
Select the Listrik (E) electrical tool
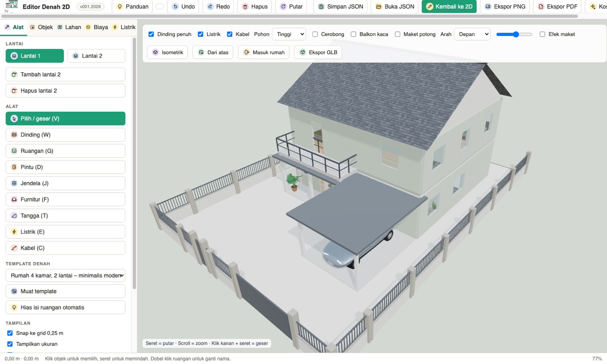[x=65, y=232]
